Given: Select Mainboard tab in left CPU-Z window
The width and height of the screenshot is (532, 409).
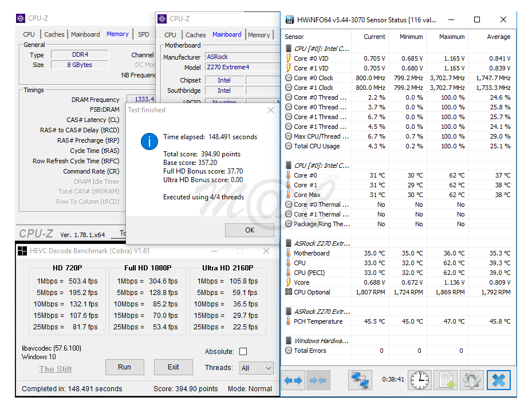Looking at the screenshot, I should (x=85, y=34).
